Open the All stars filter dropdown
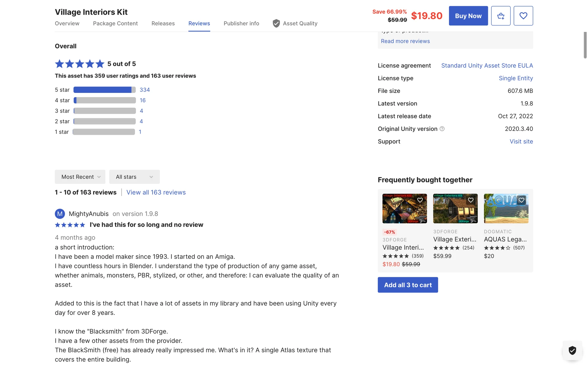The width and height of the screenshot is (588, 368). point(134,177)
